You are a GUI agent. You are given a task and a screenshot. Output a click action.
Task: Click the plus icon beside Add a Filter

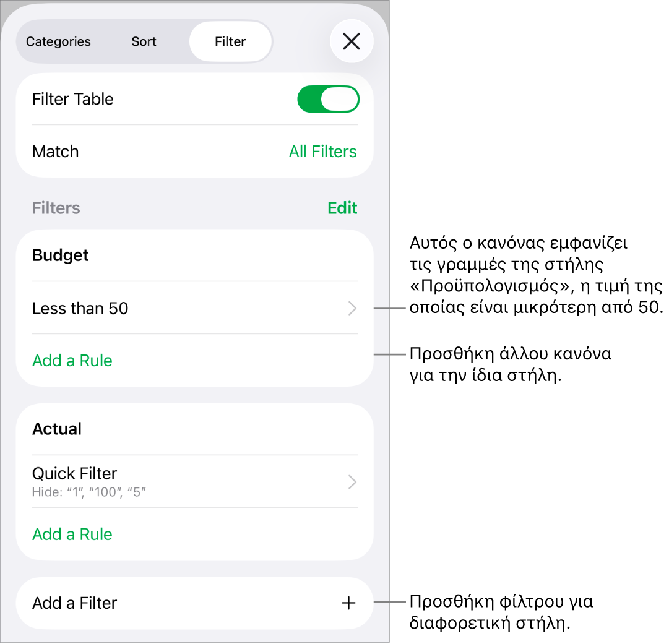coord(348,603)
